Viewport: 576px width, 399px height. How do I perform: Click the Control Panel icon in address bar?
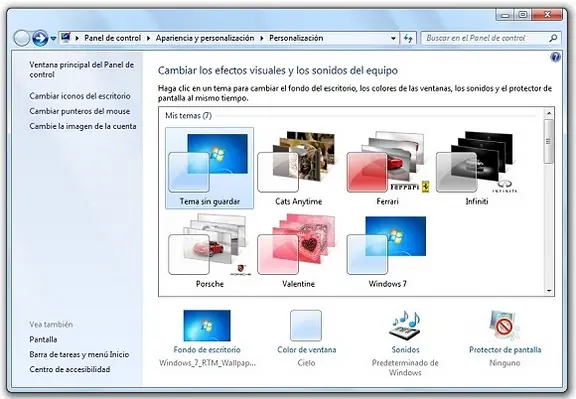tap(66, 38)
